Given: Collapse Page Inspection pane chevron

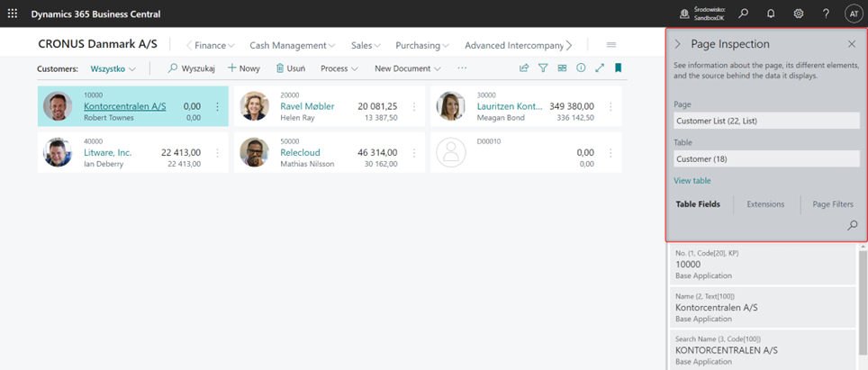Looking at the screenshot, I should (677, 44).
